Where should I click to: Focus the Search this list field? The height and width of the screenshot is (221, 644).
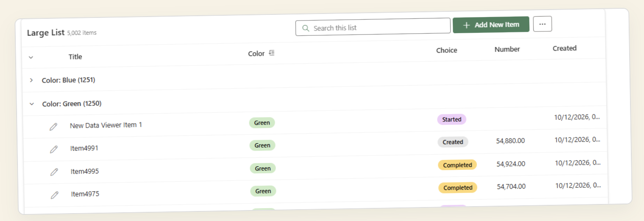pyautogui.click(x=373, y=27)
